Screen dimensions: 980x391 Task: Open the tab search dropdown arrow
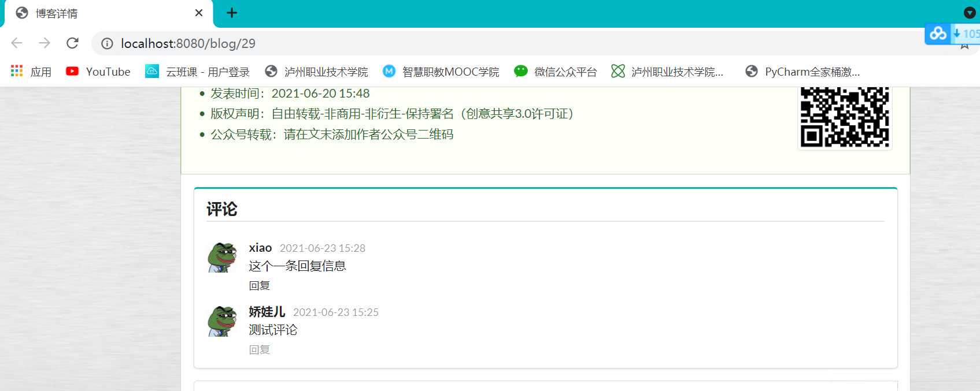(970, 13)
